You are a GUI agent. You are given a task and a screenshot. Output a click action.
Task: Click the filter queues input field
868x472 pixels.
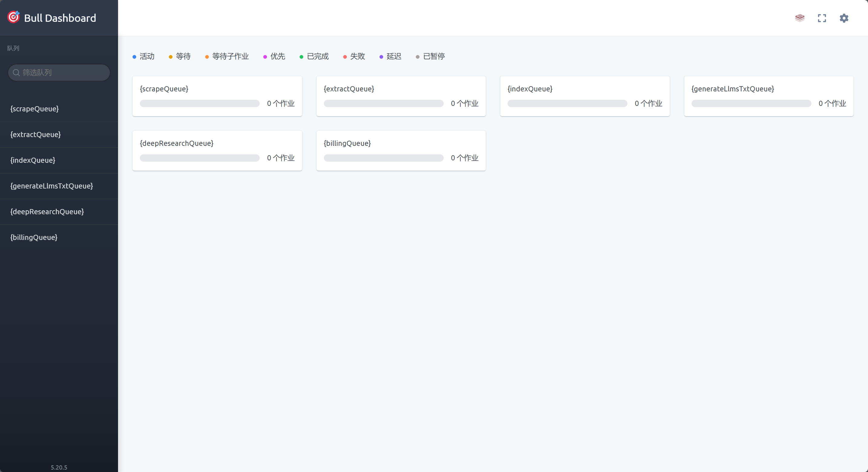[x=64, y=72]
